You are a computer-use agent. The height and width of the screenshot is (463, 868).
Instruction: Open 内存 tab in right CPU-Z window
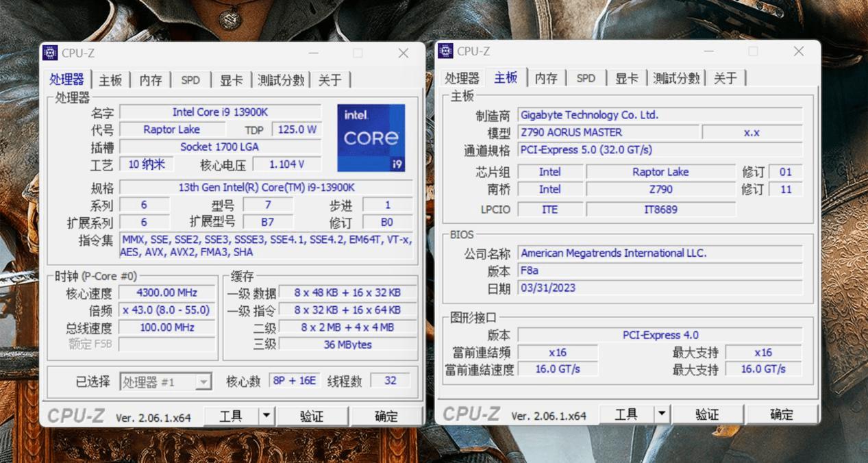pos(546,78)
